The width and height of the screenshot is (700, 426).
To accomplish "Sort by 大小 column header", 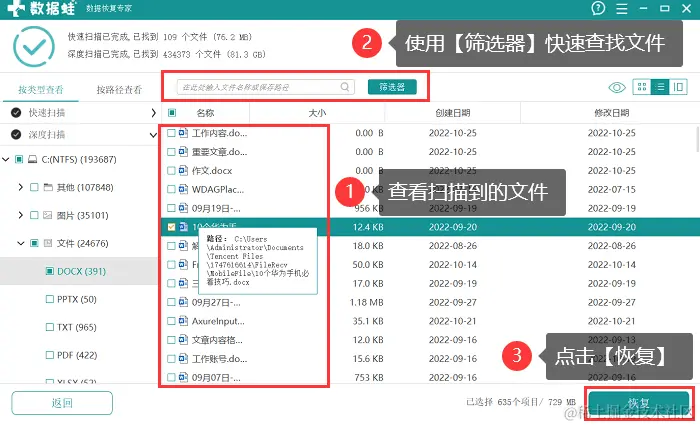I will 317,113.
